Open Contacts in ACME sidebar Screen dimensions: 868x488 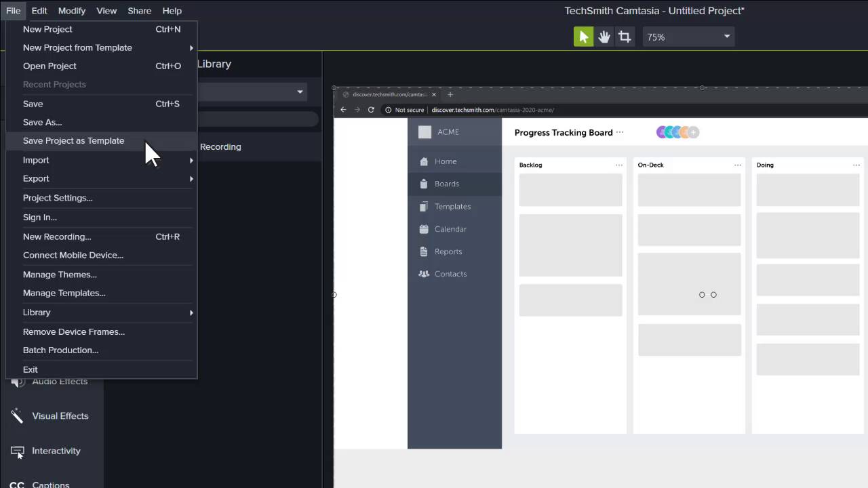click(x=454, y=274)
